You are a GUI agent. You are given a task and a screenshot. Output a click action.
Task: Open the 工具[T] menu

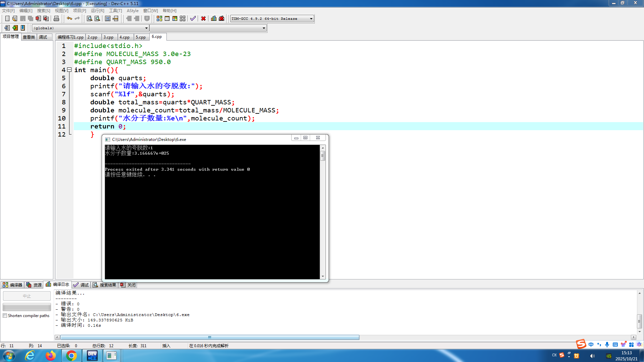[115, 11]
